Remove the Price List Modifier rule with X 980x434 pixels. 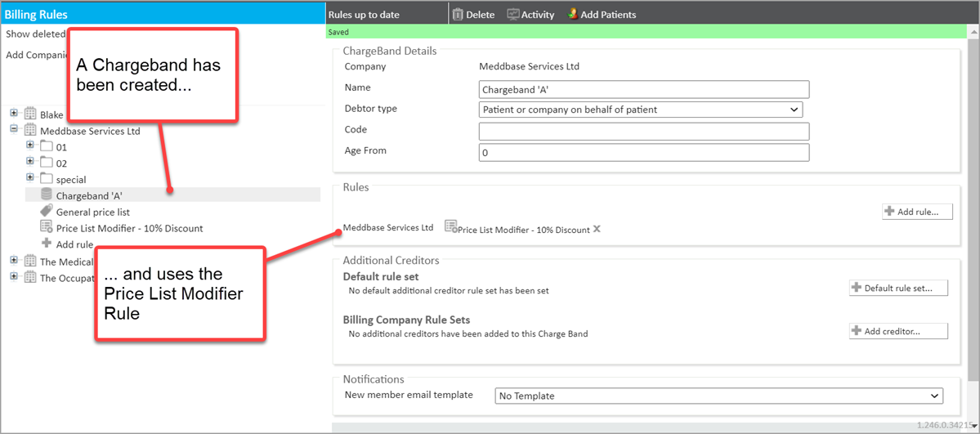[597, 229]
